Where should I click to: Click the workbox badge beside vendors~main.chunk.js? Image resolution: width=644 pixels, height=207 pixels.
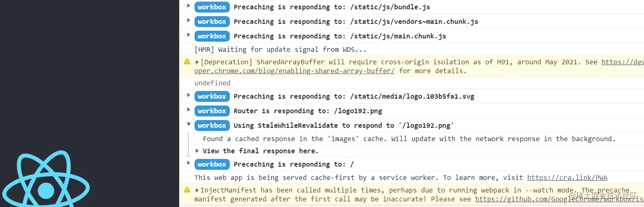click(212, 21)
